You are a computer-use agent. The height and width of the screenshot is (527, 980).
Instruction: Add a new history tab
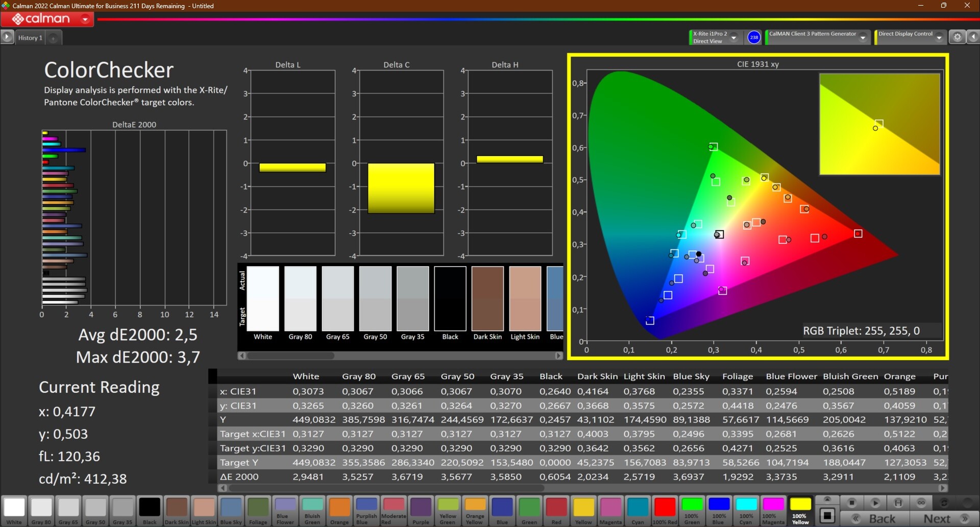pyautogui.click(x=53, y=38)
